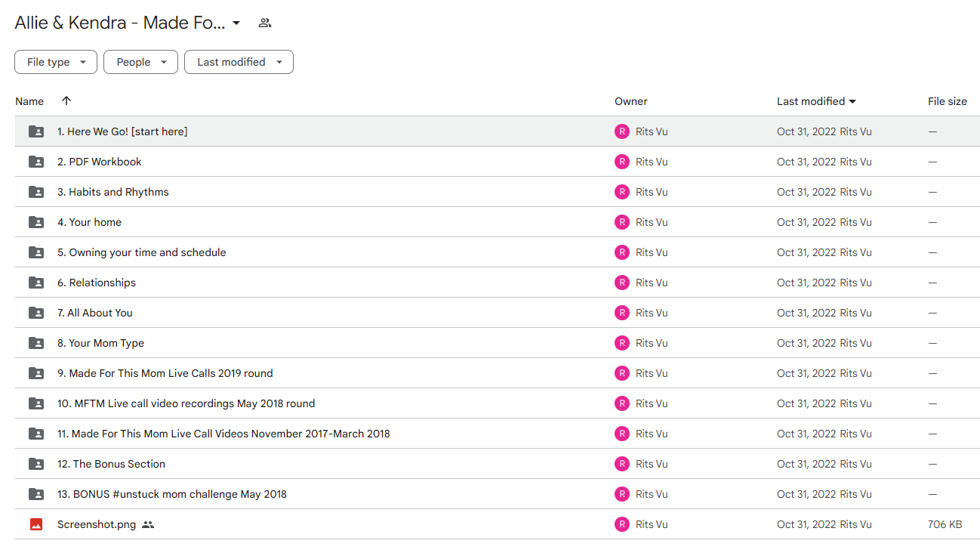
Task: Click modified date in Owning your time row
Action: (806, 252)
